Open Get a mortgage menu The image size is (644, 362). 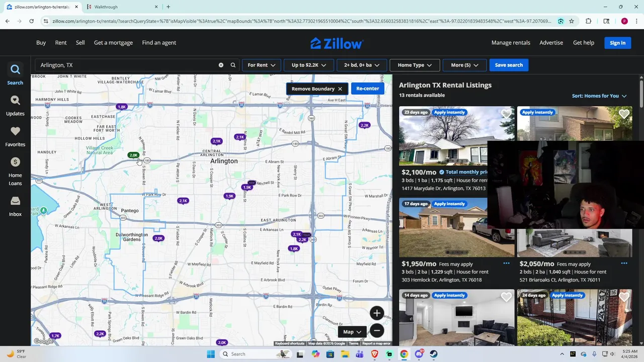point(113,43)
